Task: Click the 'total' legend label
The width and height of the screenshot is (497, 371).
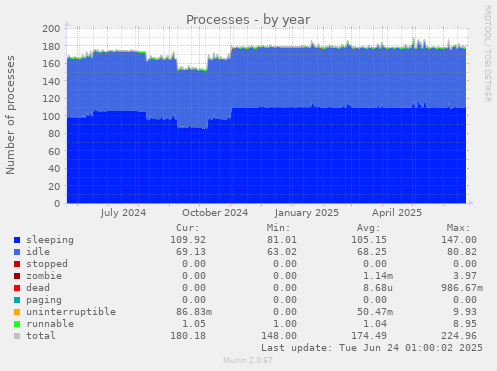Action: pos(41,336)
